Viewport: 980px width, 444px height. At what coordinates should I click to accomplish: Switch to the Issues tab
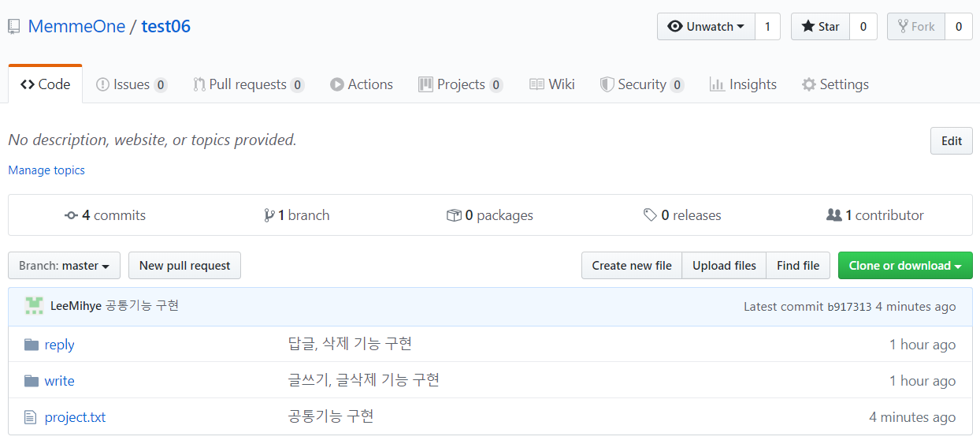point(132,84)
